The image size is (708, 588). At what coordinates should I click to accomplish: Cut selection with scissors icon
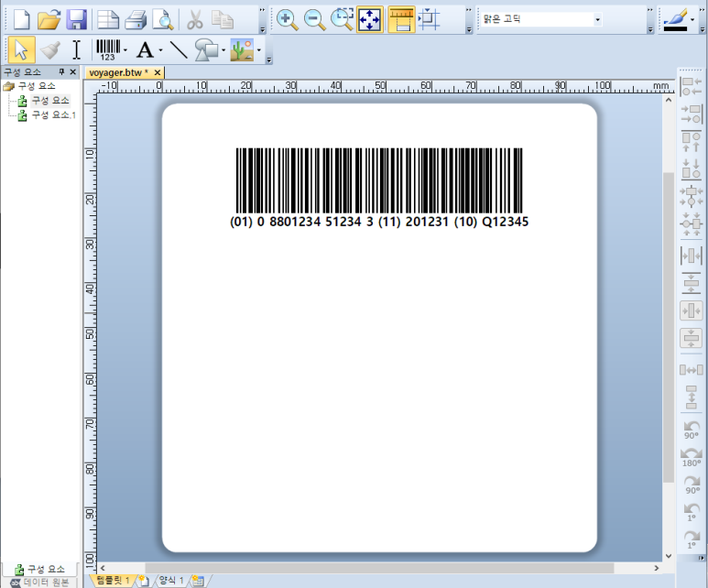coord(194,20)
